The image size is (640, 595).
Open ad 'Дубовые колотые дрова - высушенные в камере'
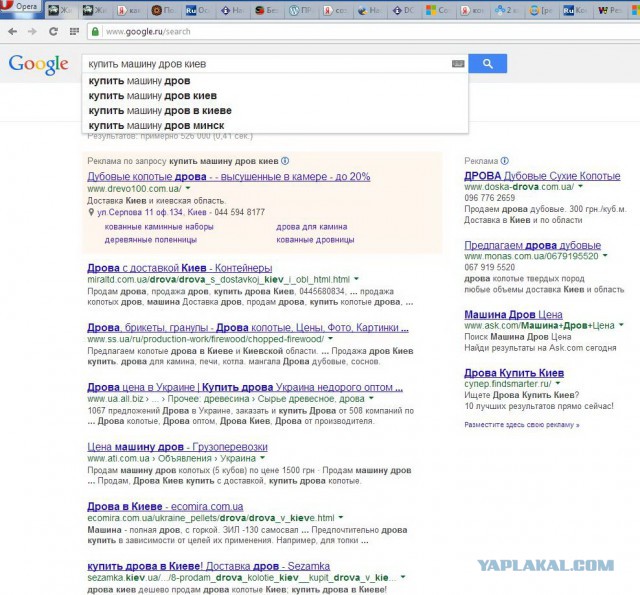pos(229,177)
